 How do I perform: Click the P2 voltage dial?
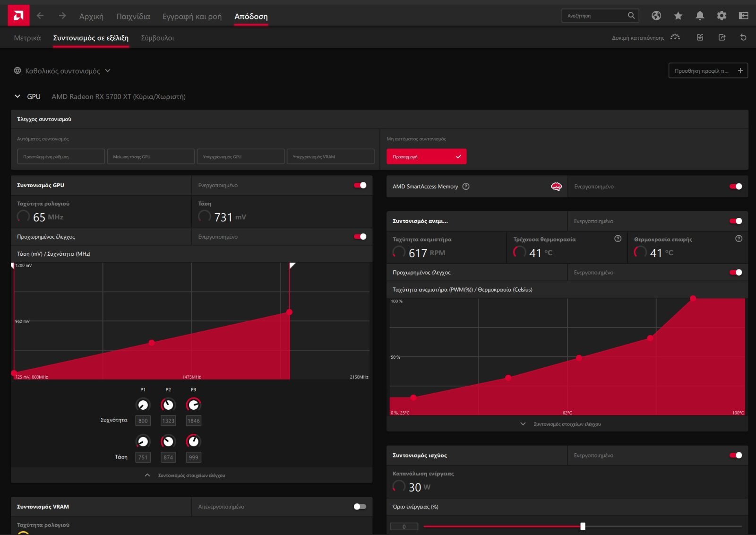(168, 441)
